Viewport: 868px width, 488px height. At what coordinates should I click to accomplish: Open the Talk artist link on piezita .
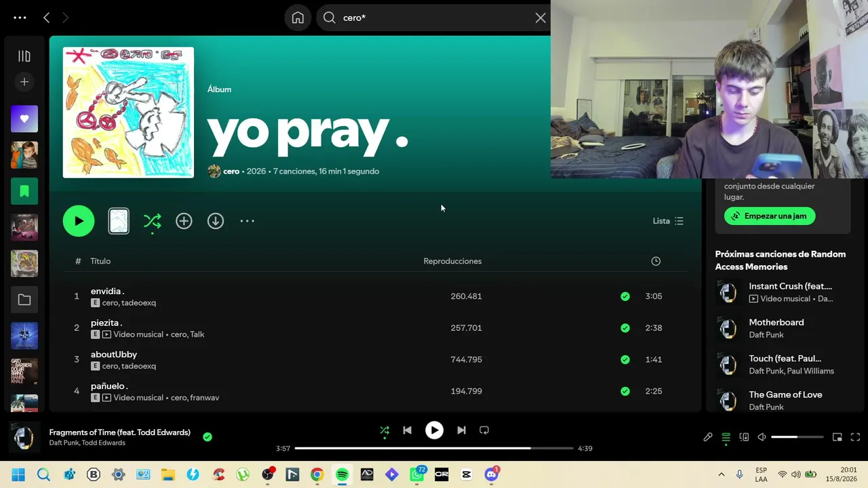click(197, 334)
